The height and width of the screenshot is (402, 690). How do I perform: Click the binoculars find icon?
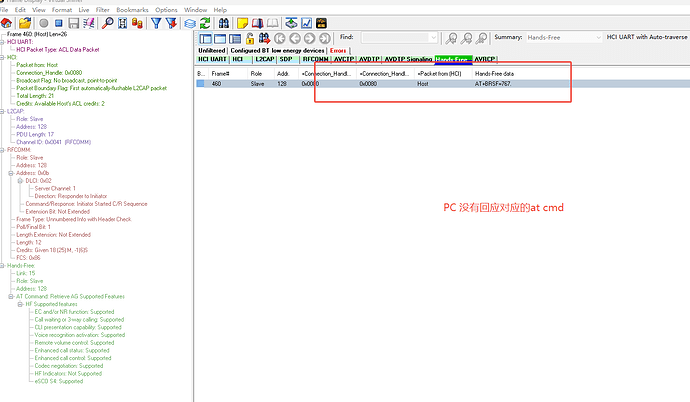[x=224, y=23]
